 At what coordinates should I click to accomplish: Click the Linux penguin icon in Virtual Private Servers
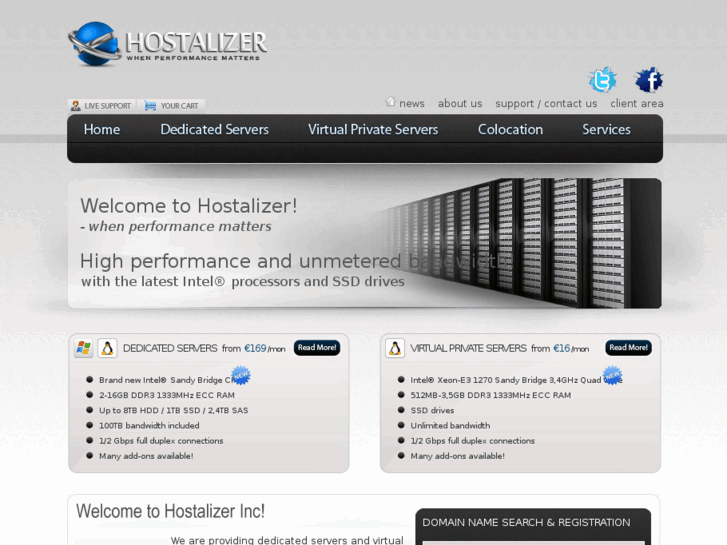point(395,348)
